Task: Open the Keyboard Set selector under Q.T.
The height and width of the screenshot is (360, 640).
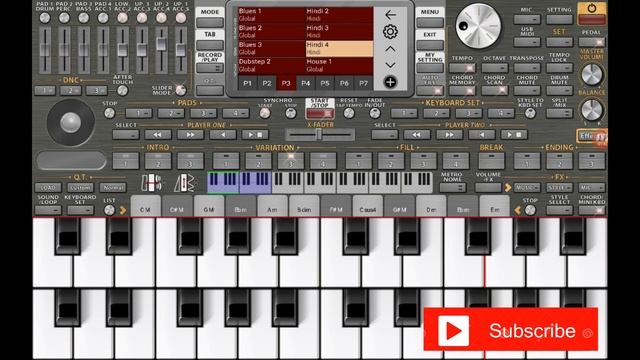Action: point(80,210)
